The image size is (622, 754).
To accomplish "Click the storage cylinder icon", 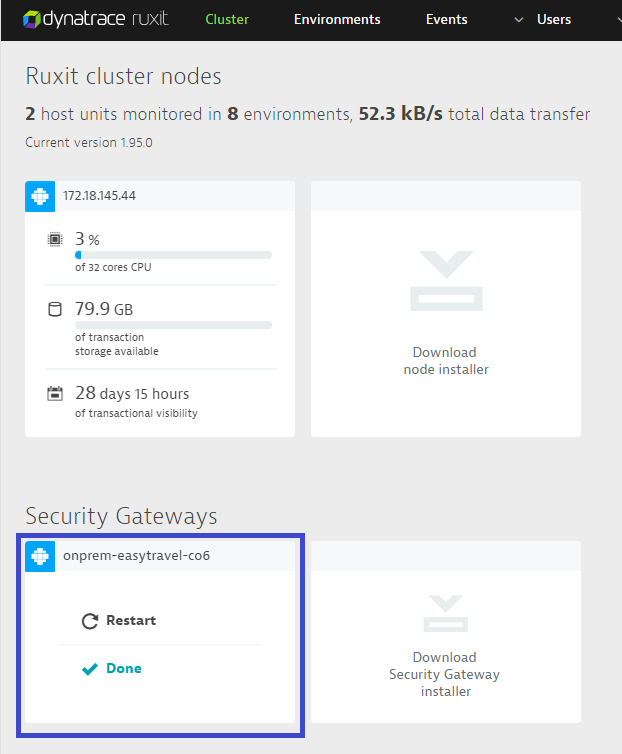I will (x=55, y=309).
